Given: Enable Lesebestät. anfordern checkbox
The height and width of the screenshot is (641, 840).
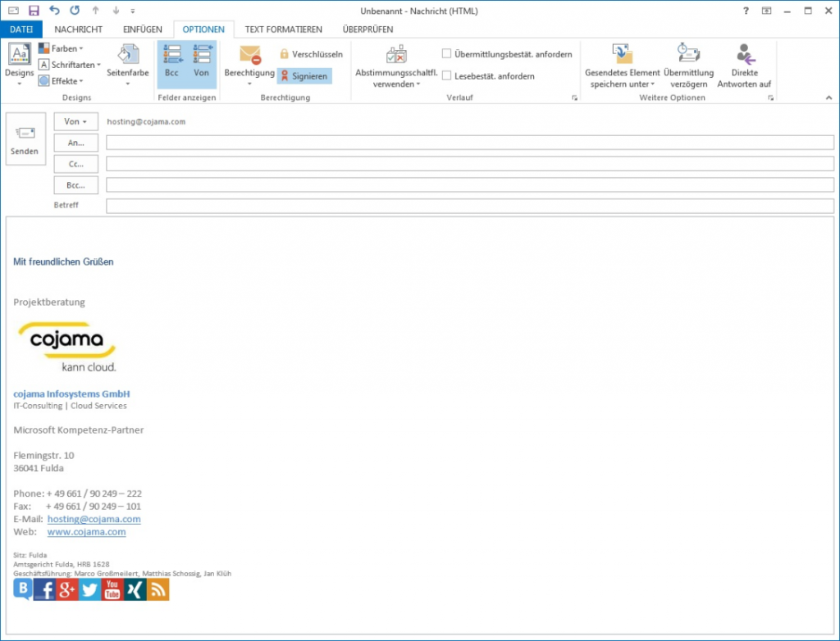Looking at the screenshot, I should [x=447, y=75].
